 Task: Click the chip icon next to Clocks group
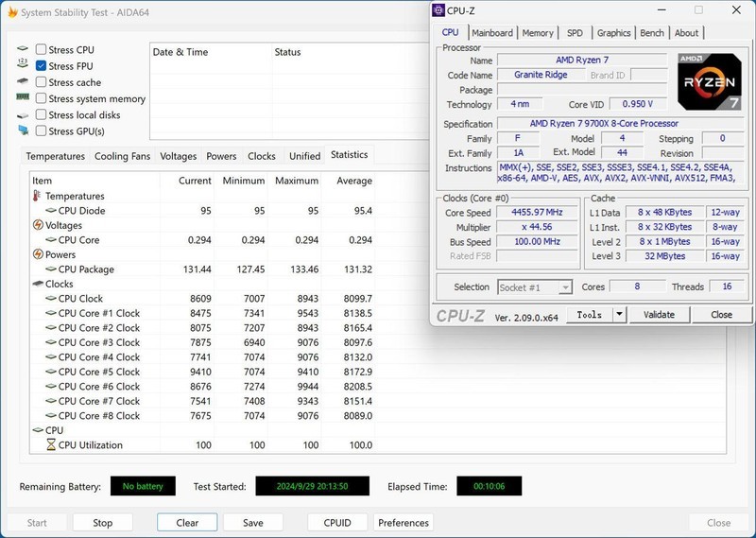tap(38, 284)
